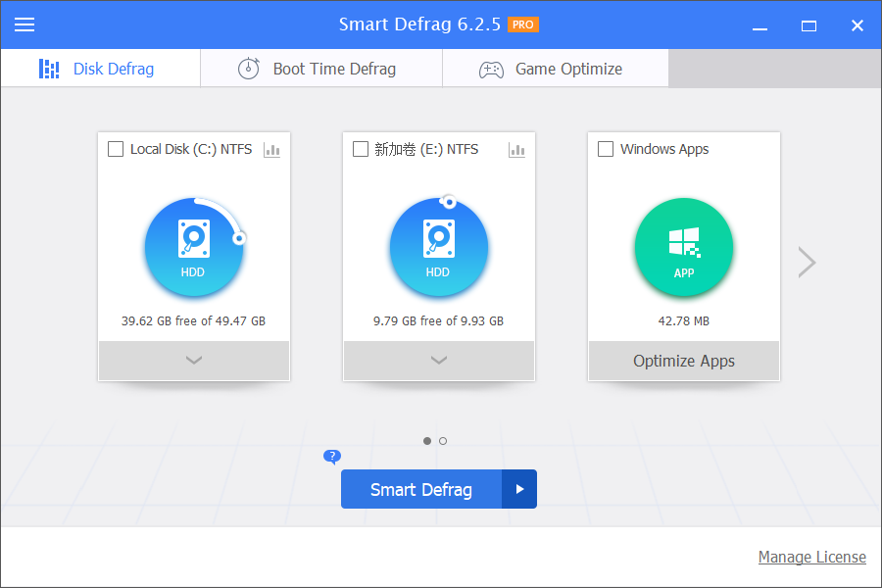Expand options below Local Disk (C:)
The image size is (882, 588).
pyautogui.click(x=193, y=360)
